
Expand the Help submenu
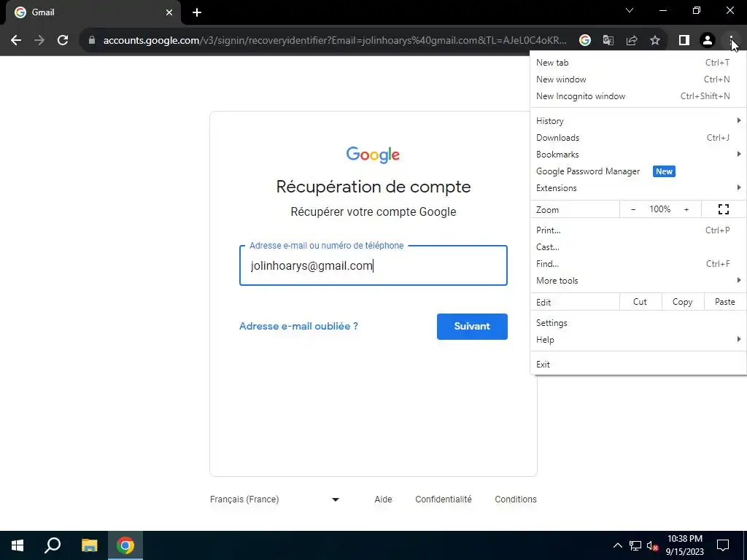638,340
